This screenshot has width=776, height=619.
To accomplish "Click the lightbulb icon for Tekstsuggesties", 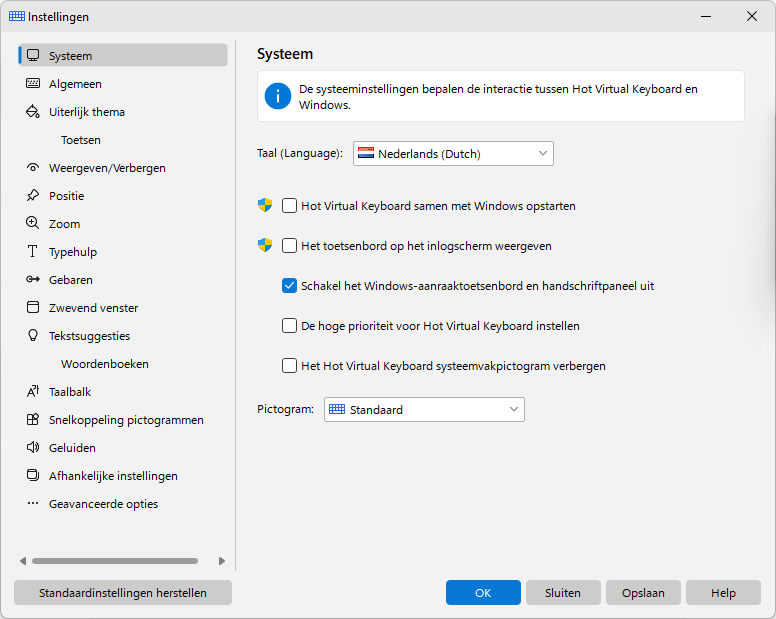I will pyautogui.click(x=33, y=335).
